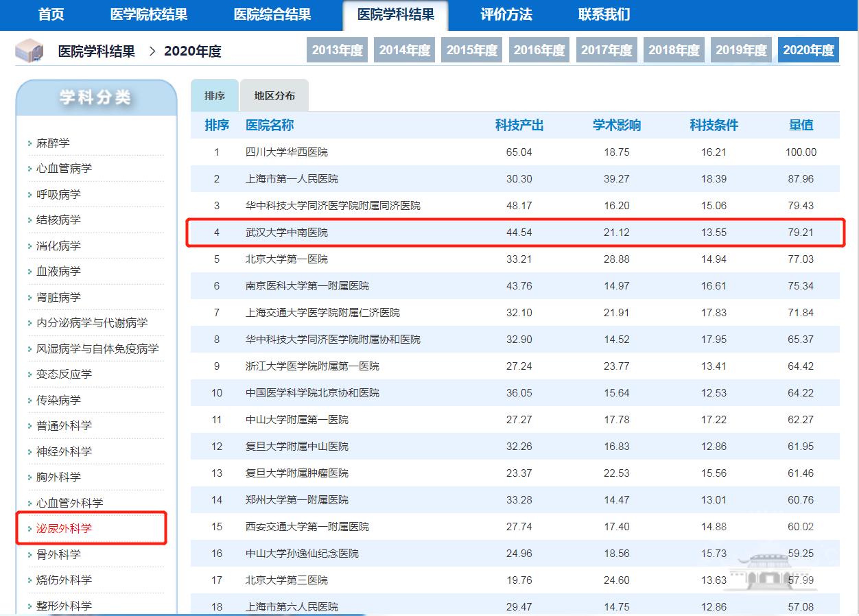Select 泌尿外科学 in the sidebar
Viewport: 859px width, 616px height.
click(x=64, y=529)
